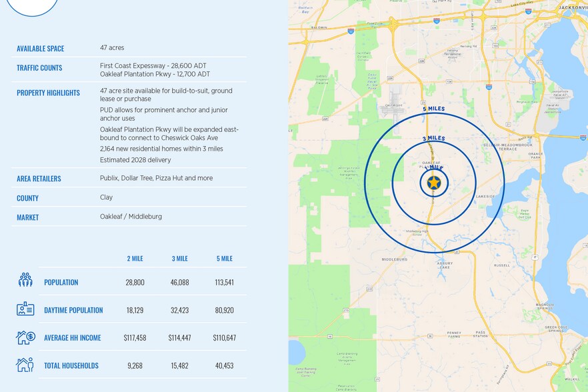The image size is (588, 392).
Task: Select population value 28,800
Action: [135, 283]
